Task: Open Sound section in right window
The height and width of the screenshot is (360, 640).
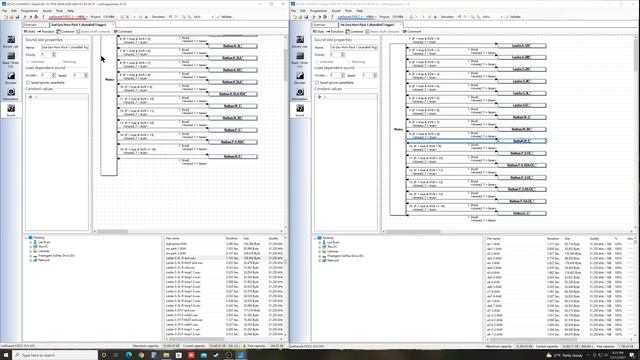Action: pyautogui.click(x=300, y=110)
